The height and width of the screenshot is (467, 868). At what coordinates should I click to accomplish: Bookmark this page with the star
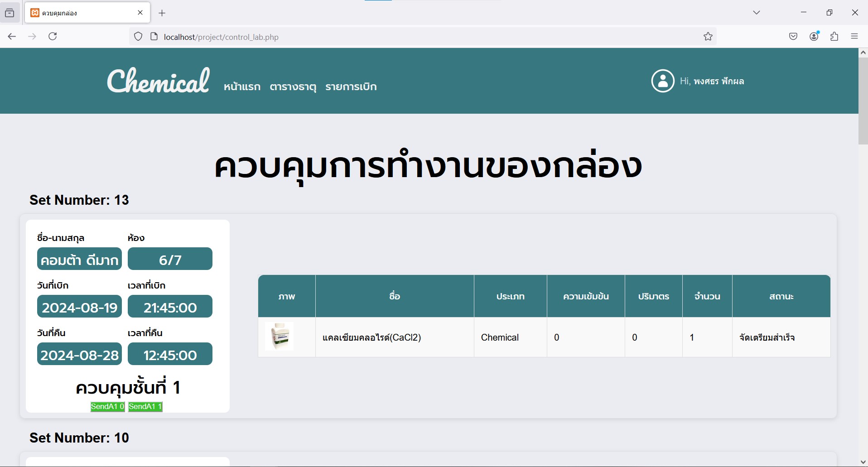(x=708, y=37)
